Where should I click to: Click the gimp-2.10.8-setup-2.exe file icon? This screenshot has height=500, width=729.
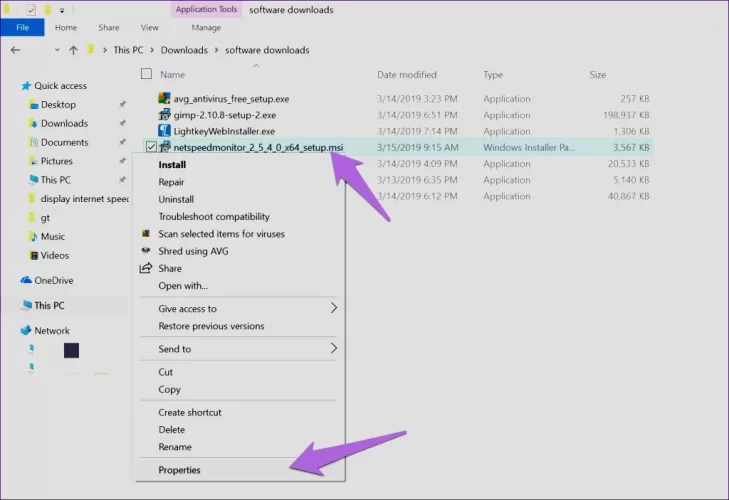tap(166, 115)
